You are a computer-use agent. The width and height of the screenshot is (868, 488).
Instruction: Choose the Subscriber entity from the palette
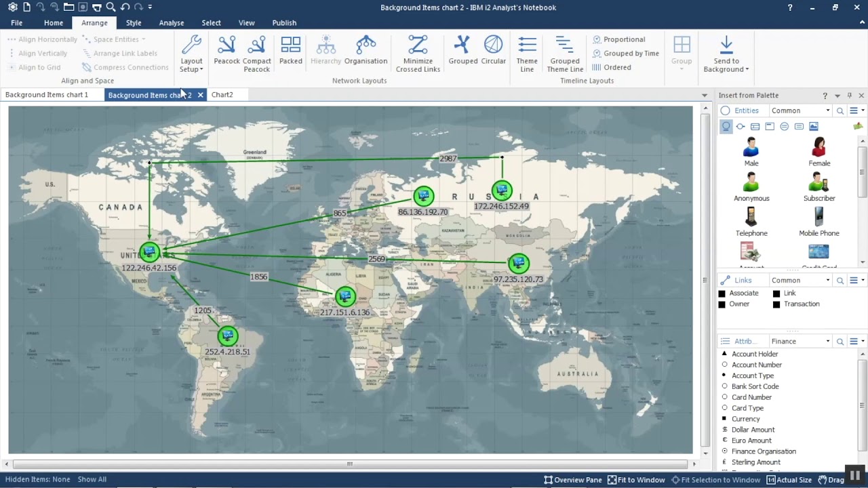pos(819,187)
